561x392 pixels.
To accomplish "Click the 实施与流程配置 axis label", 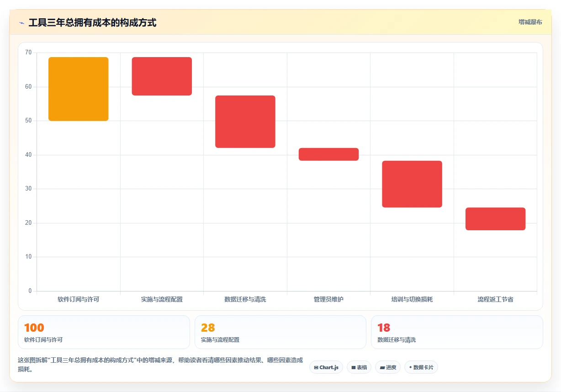I will 162,300.
